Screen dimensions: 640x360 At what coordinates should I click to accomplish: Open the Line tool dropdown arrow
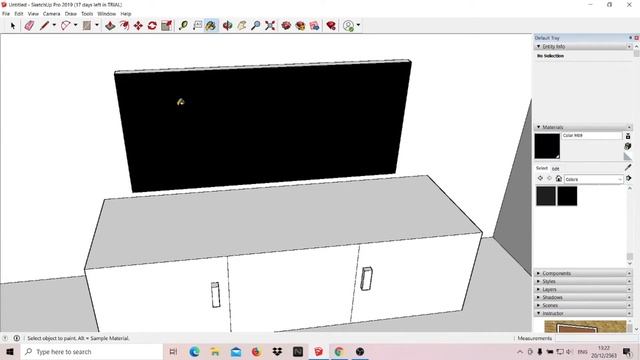(x=54, y=25)
